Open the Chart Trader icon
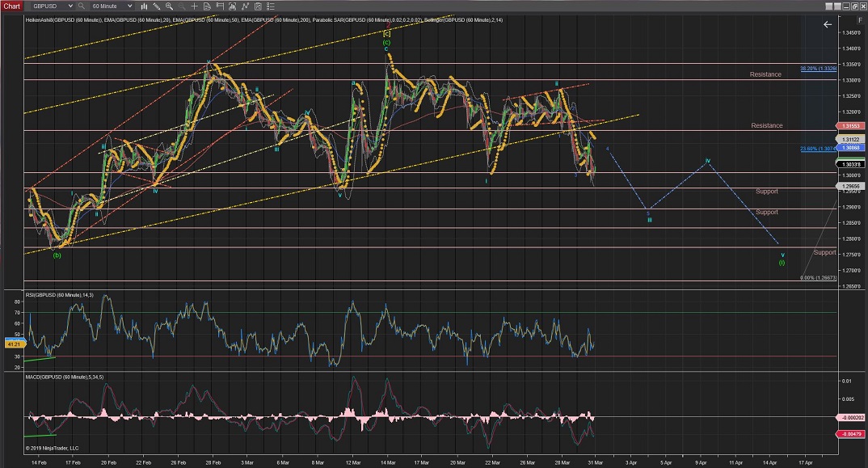 coord(220,6)
